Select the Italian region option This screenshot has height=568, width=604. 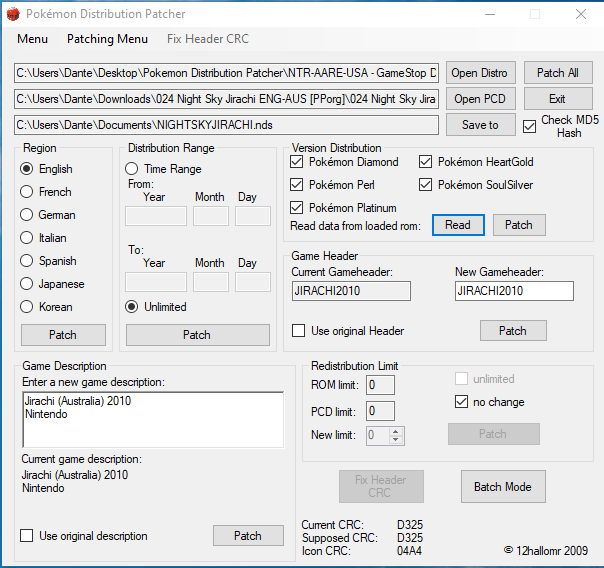(x=27, y=238)
